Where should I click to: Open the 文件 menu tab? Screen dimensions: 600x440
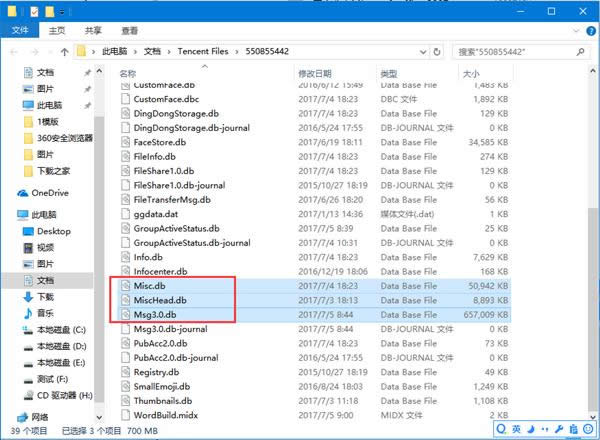(19, 31)
